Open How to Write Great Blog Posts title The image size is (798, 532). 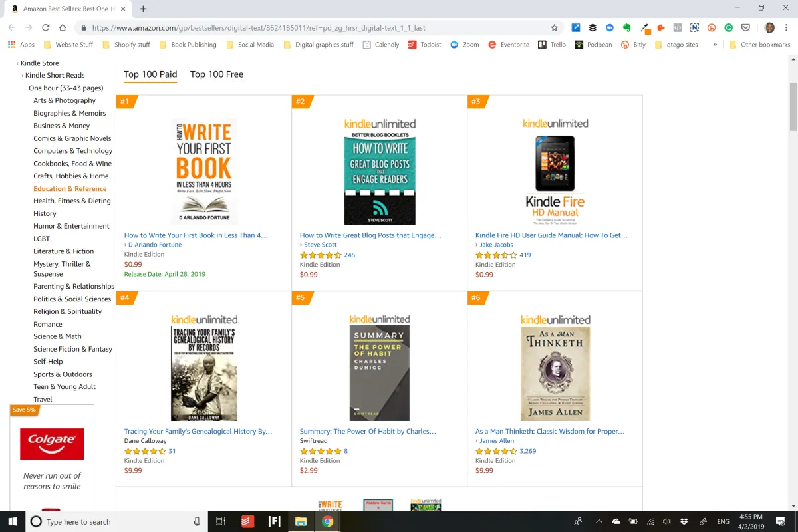pos(370,235)
